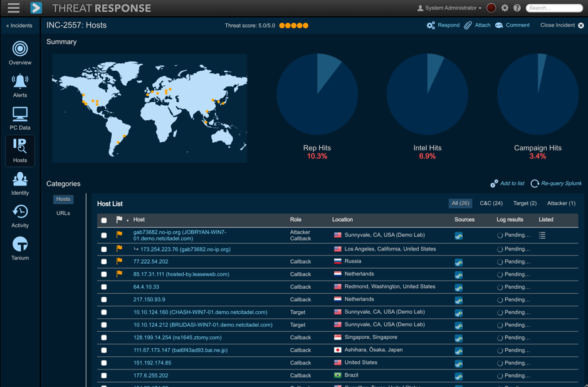Open the Overview sidebar icon
588x387 pixels.
click(x=20, y=49)
